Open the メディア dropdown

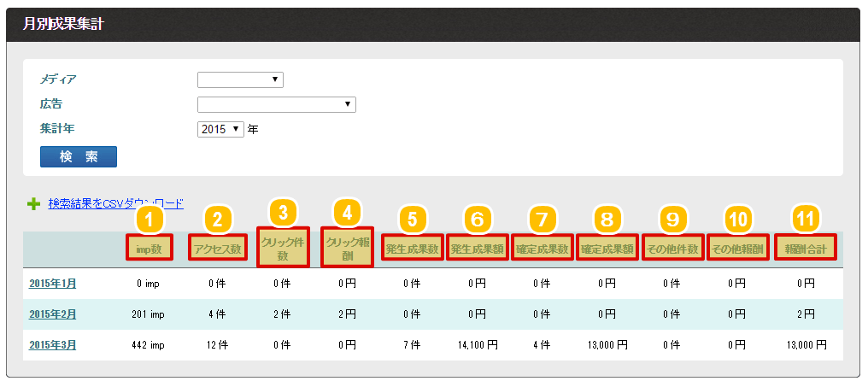pyautogui.click(x=240, y=79)
